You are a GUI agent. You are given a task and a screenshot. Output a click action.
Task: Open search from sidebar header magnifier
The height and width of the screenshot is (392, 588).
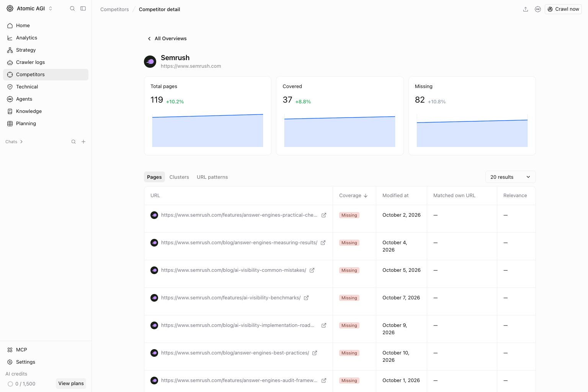click(72, 8)
